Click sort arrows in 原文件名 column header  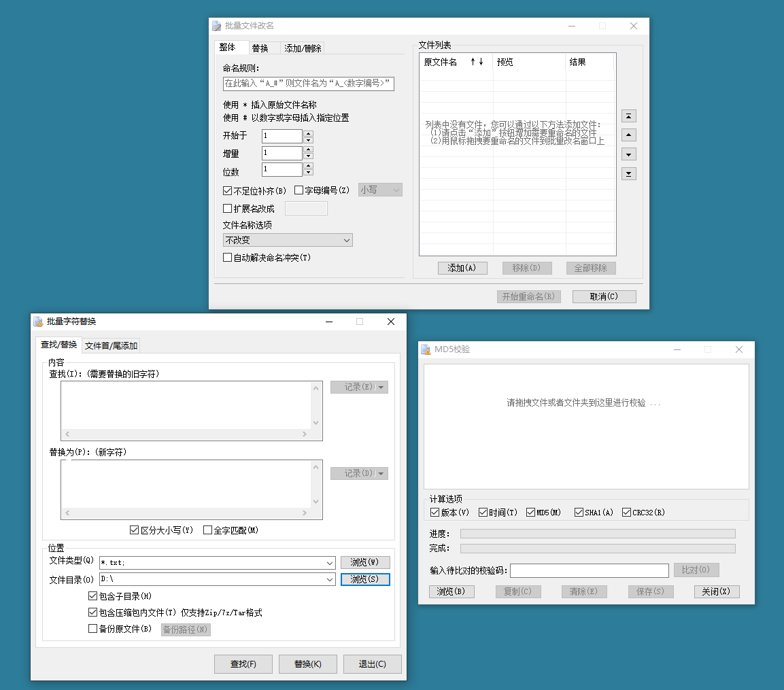click(x=477, y=62)
